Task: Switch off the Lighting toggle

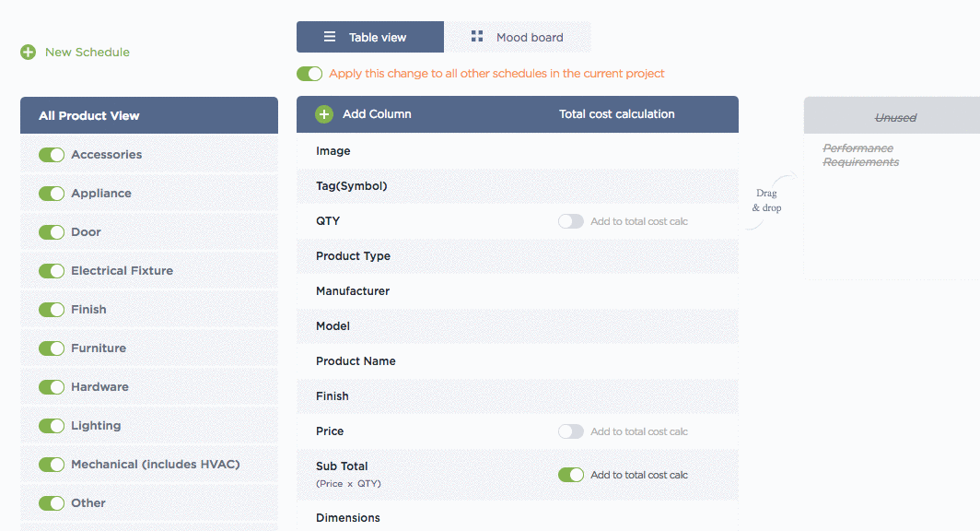Action: tap(52, 426)
